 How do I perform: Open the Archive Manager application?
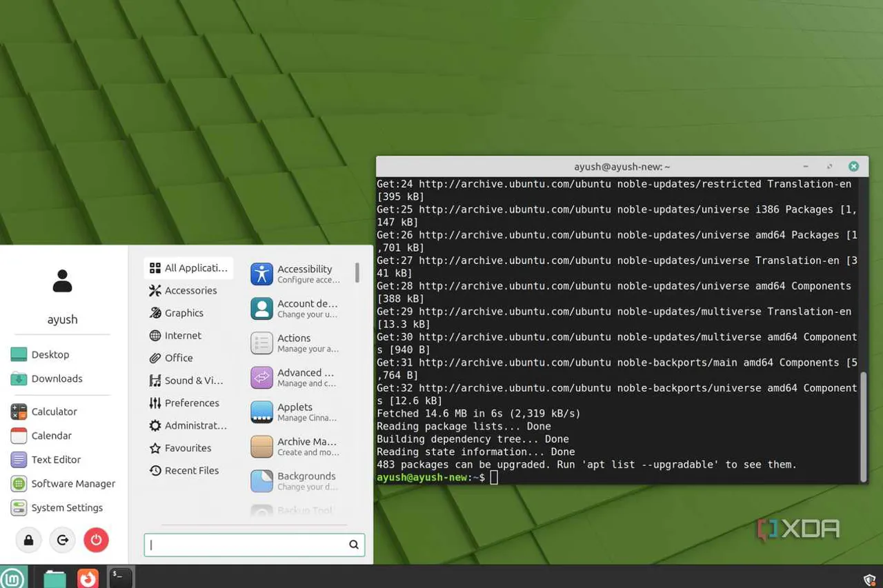297,446
